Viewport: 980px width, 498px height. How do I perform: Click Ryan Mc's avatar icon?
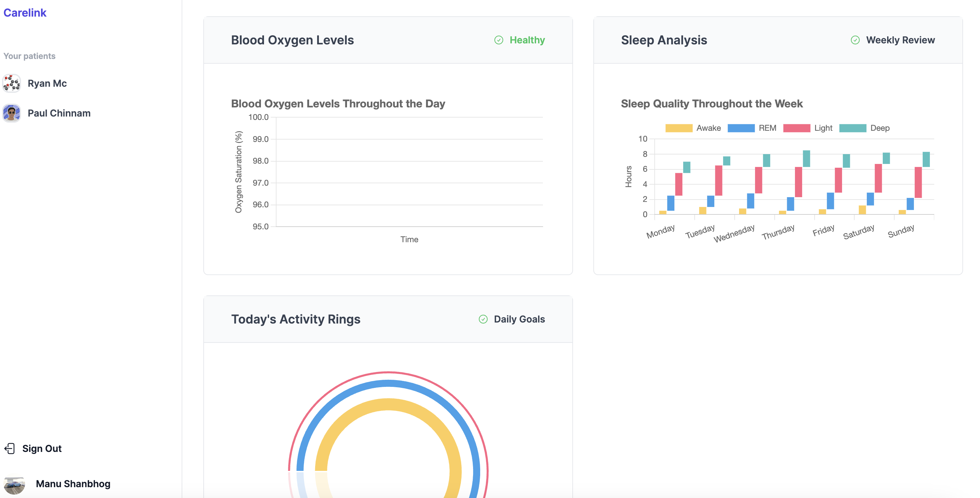[12, 83]
